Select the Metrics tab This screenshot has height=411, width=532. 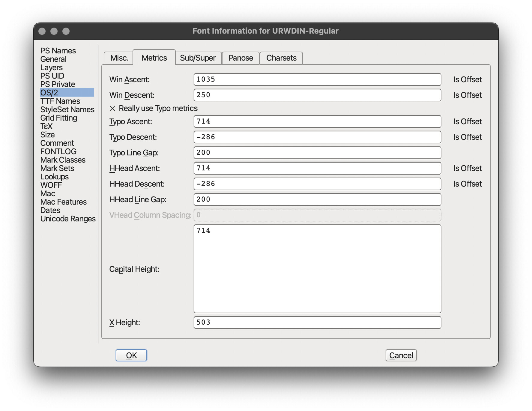[154, 58]
